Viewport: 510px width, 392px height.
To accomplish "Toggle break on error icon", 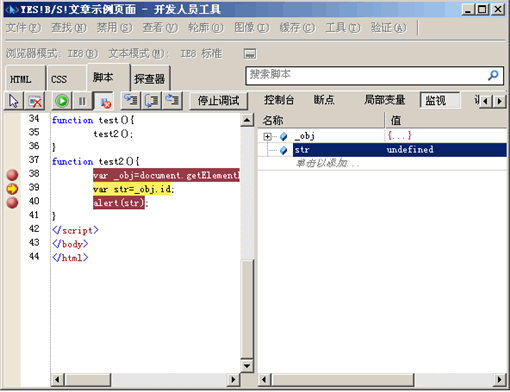I will (x=104, y=101).
